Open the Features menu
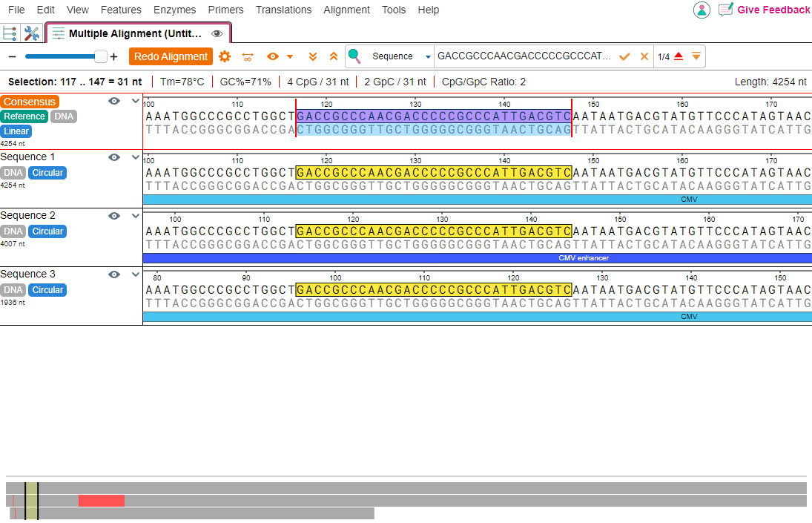Image resolution: width=812 pixels, height=523 pixels. [121, 10]
